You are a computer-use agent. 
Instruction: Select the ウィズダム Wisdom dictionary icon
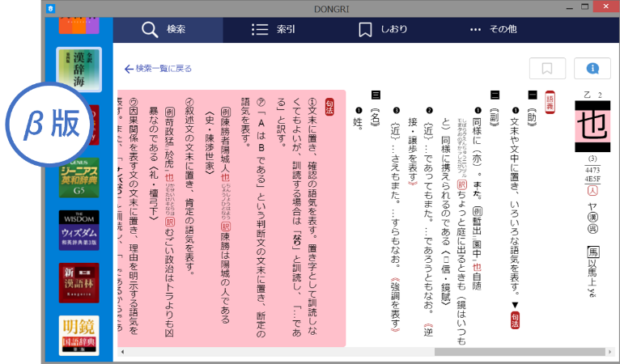click(79, 230)
